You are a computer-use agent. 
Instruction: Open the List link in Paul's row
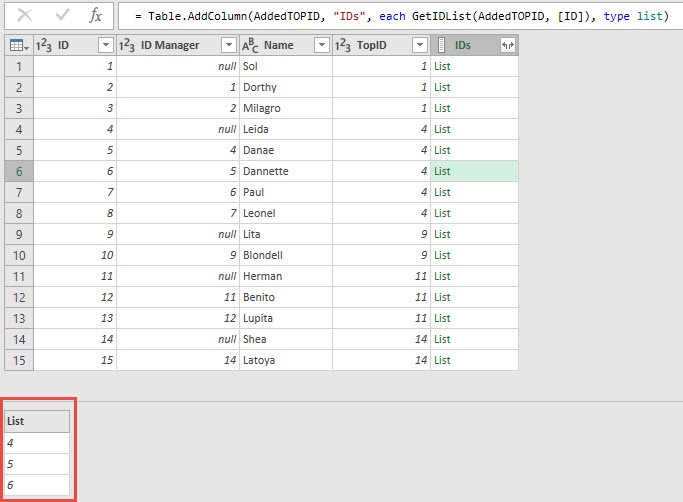(x=442, y=192)
